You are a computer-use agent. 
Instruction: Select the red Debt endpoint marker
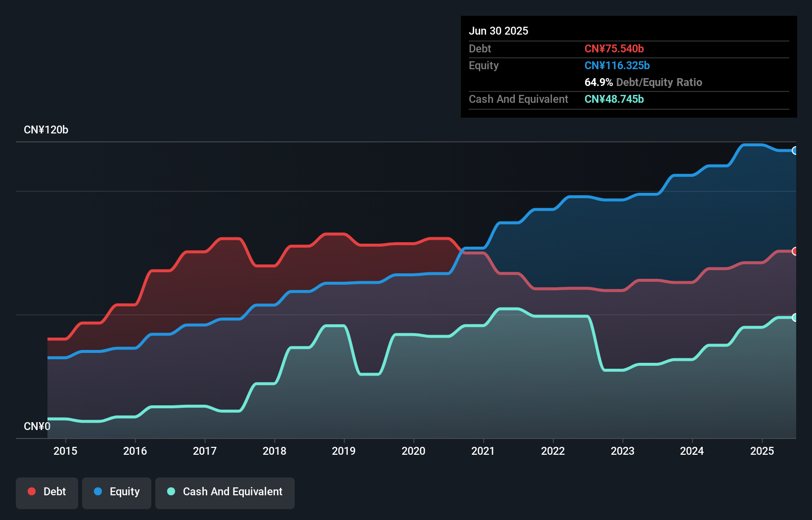pos(795,251)
